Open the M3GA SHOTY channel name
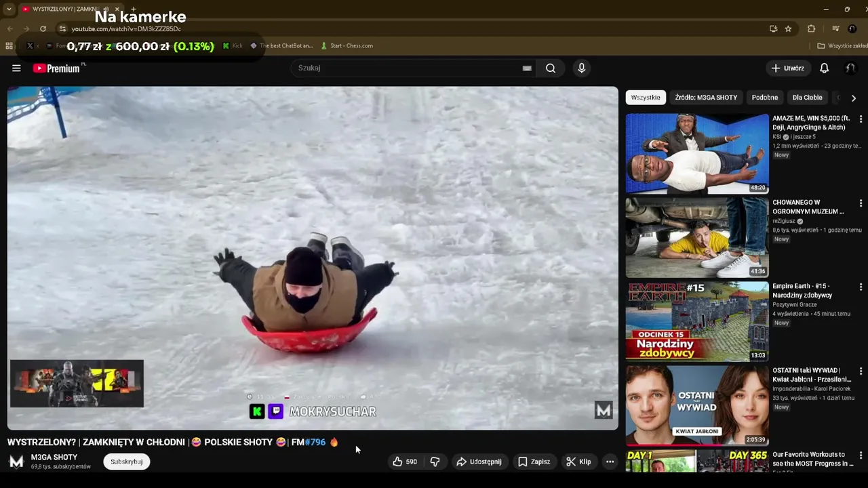 pyautogui.click(x=54, y=457)
